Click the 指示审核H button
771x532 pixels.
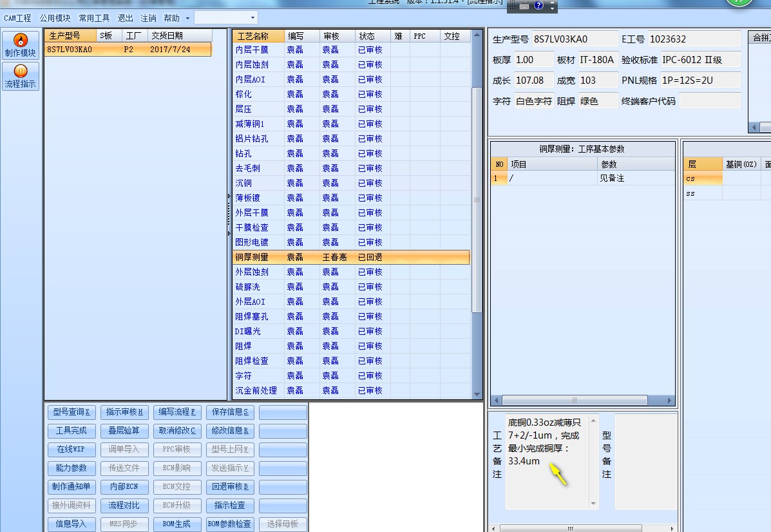coord(124,412)
